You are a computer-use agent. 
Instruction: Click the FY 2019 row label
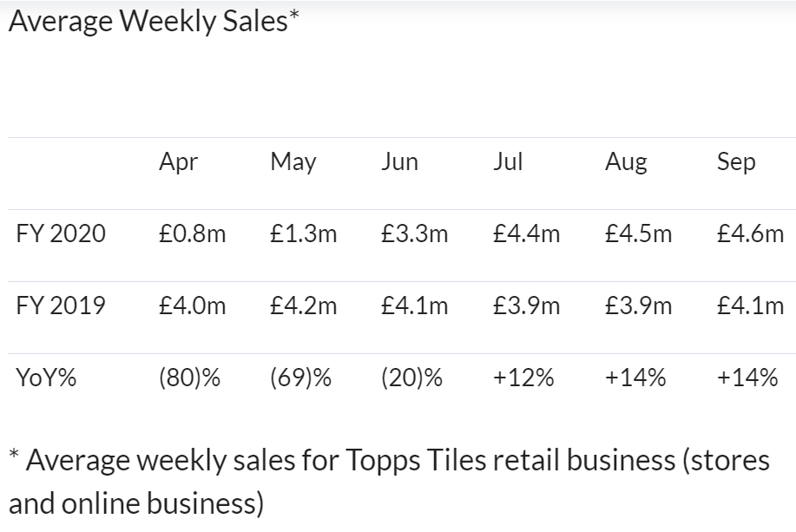61,306
